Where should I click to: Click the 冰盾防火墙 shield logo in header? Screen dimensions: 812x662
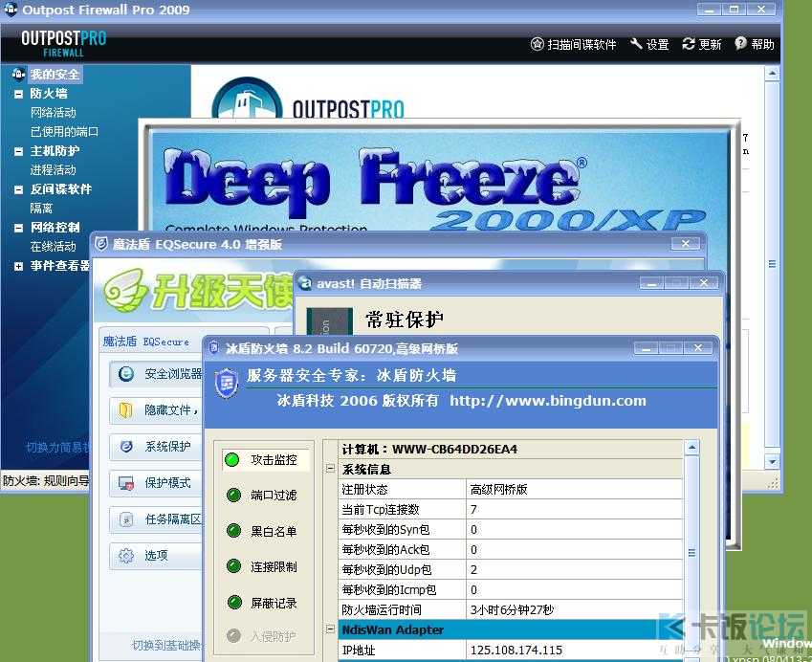227,384
